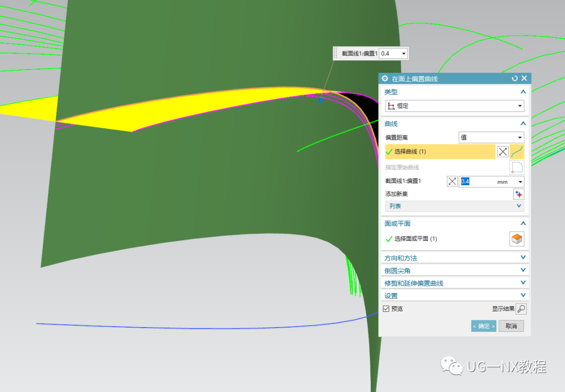Screen dimensions: 565x392
Task: Click the dialog settings gear icon
Action: [x=385, y=79]
